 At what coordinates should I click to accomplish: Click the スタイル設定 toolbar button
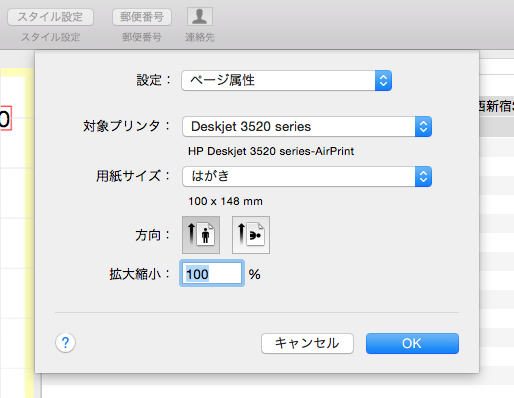pyautogui.click(x=50, y=17)
